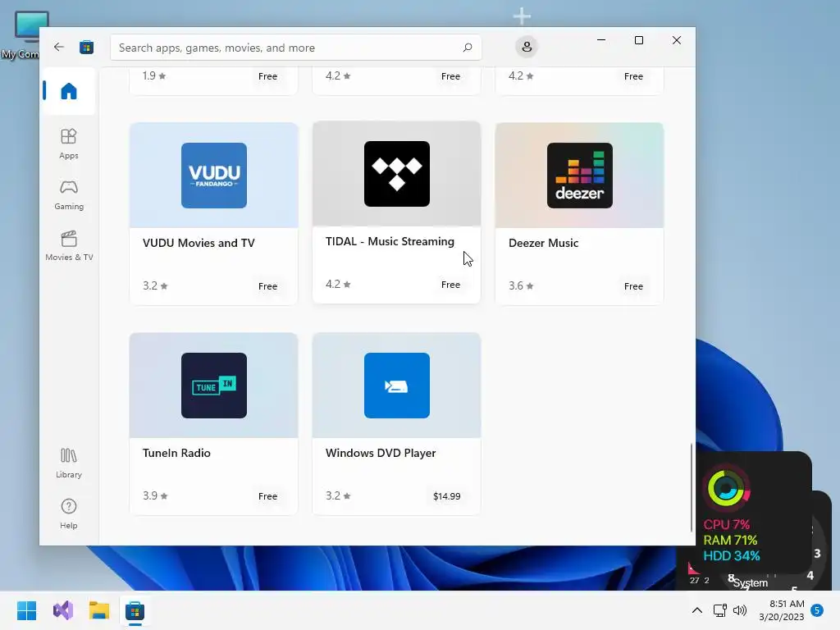Click the TIDAL app icon
Screen dimensions: 840x630
click(396, 174)
